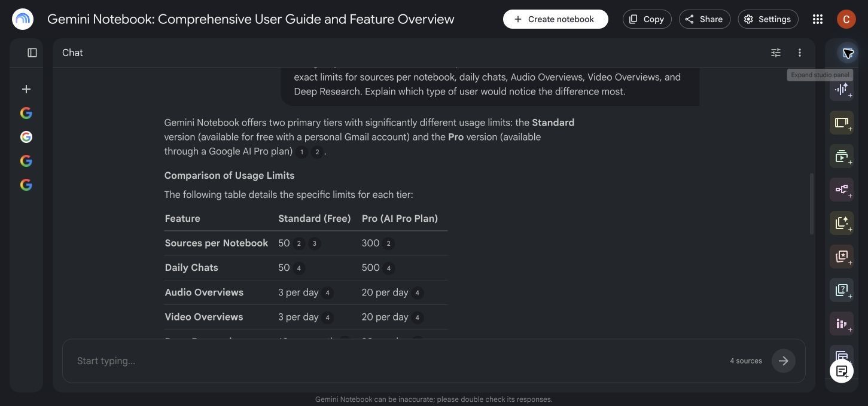The width and height of the screenshot is (868, 406).
Task: Open the third Google source in sidebar
Action: [26, 161]
